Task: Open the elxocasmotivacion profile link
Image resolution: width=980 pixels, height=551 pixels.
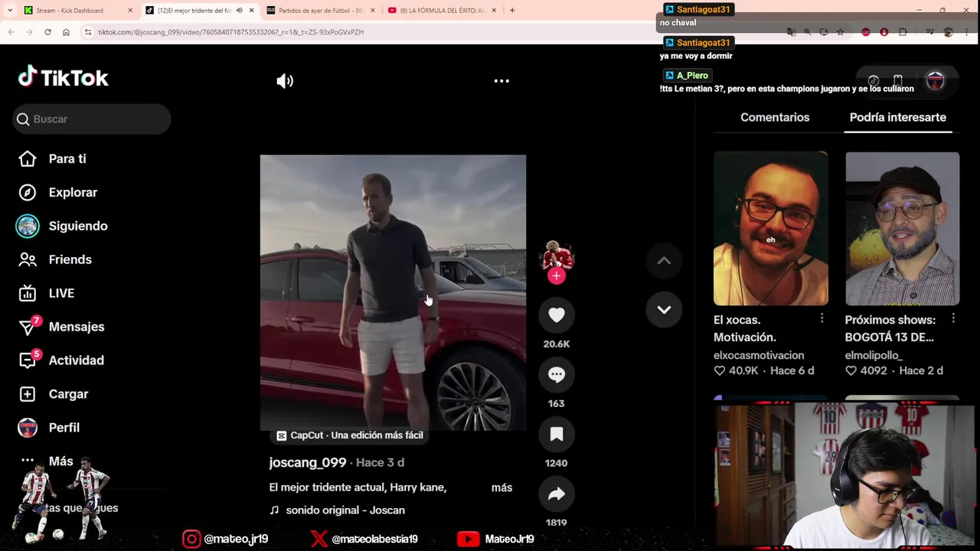Action: click(x=759, y=355)
